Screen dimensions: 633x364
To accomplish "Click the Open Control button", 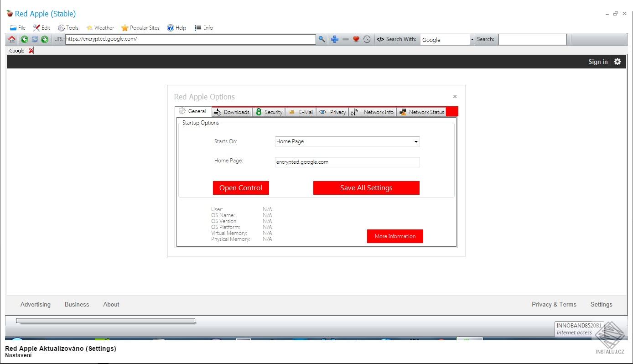I will 241,188.
